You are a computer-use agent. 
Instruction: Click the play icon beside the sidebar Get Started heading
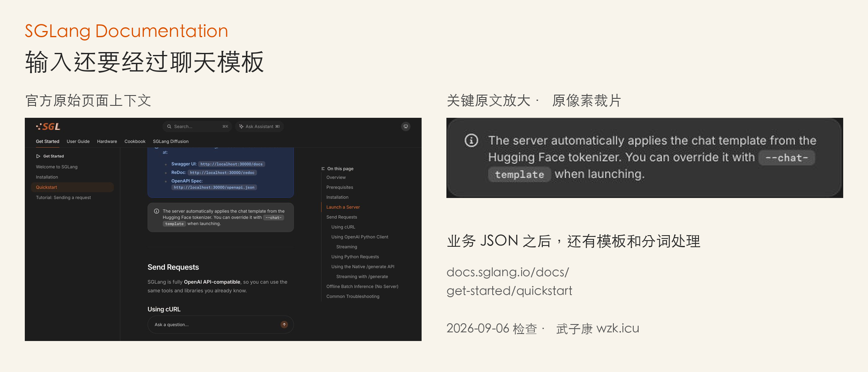[x=38, y=156]
